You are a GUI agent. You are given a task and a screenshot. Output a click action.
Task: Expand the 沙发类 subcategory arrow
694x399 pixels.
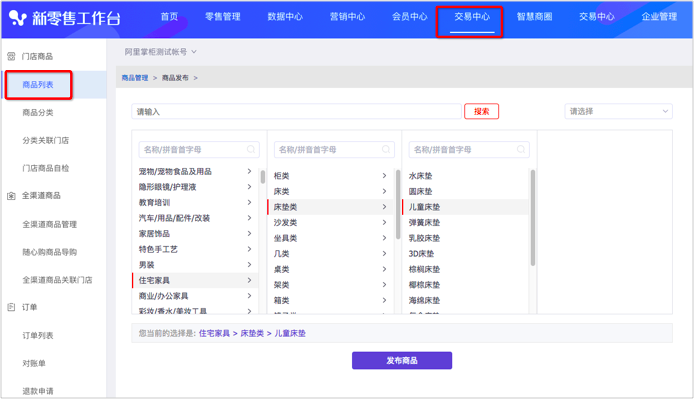pos(384,222)
